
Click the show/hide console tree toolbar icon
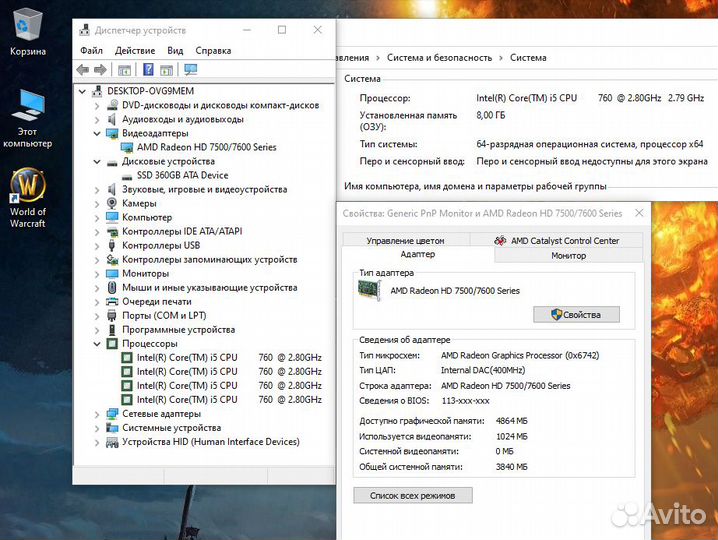125,70
